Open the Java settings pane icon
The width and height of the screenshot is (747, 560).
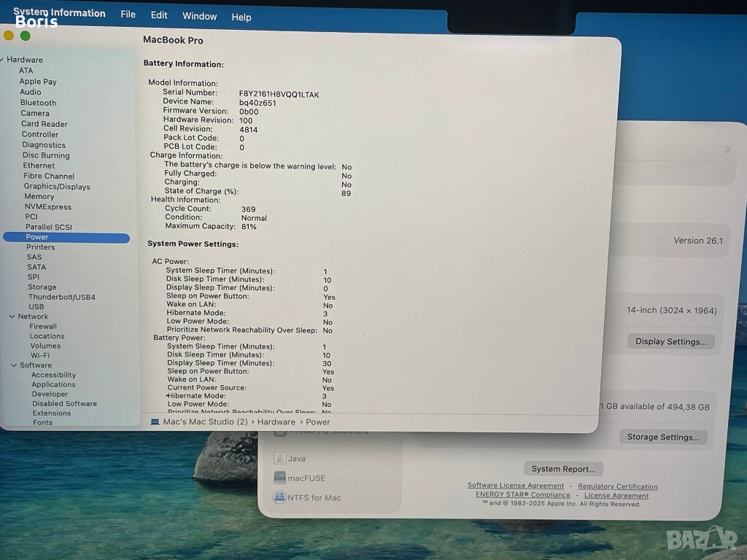click(279, 458)
